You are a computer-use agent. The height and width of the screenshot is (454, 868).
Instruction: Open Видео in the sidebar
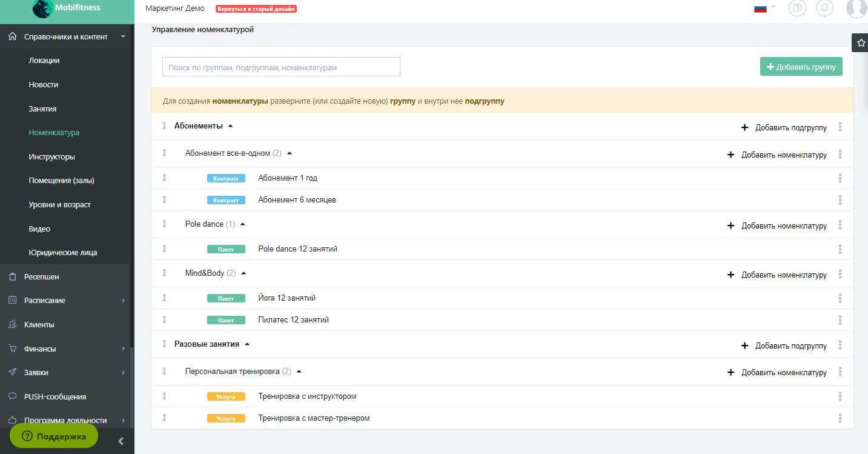tap(39, 229)
